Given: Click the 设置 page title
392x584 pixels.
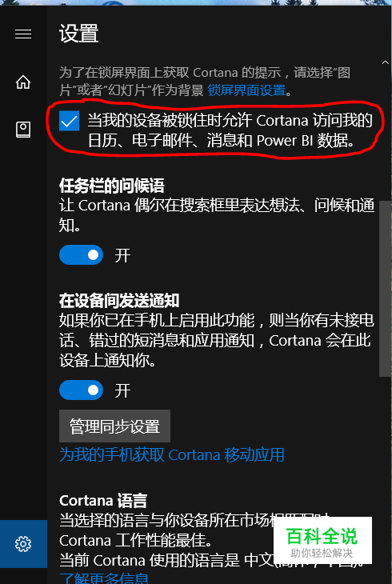Looking at the screenshot, I should pyautogui.click(x=78, y=34).
